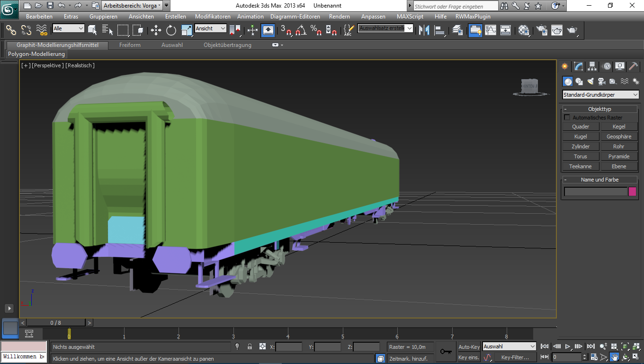Open the Material Editor icon

523,30
